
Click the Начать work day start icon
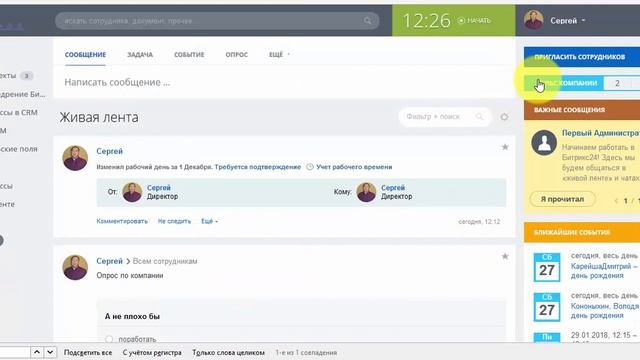tap(461, 21)
